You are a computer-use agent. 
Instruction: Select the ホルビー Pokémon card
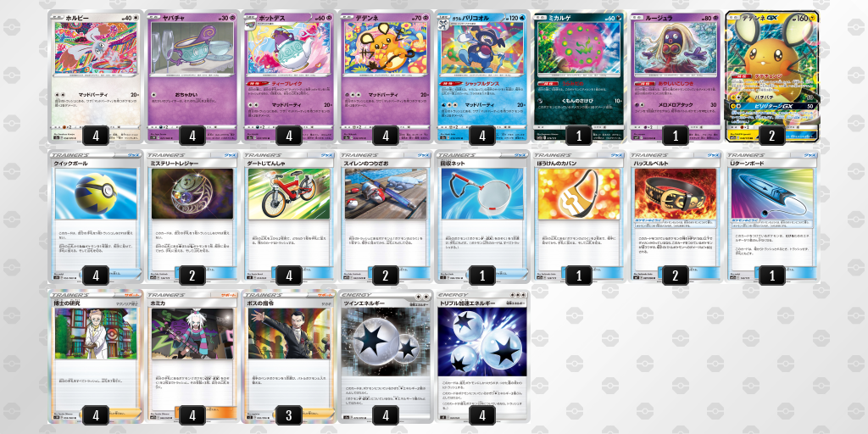pyautogui.click(x=95, y=76)
